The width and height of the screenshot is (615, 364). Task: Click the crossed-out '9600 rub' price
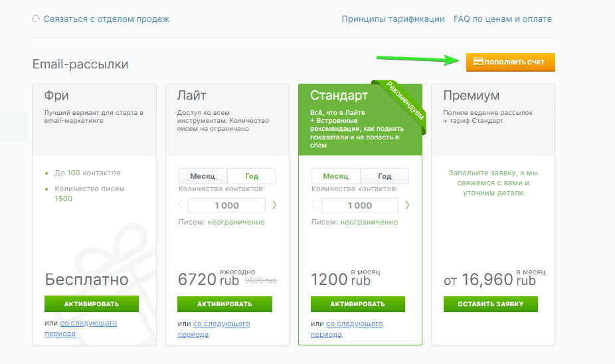261,280
